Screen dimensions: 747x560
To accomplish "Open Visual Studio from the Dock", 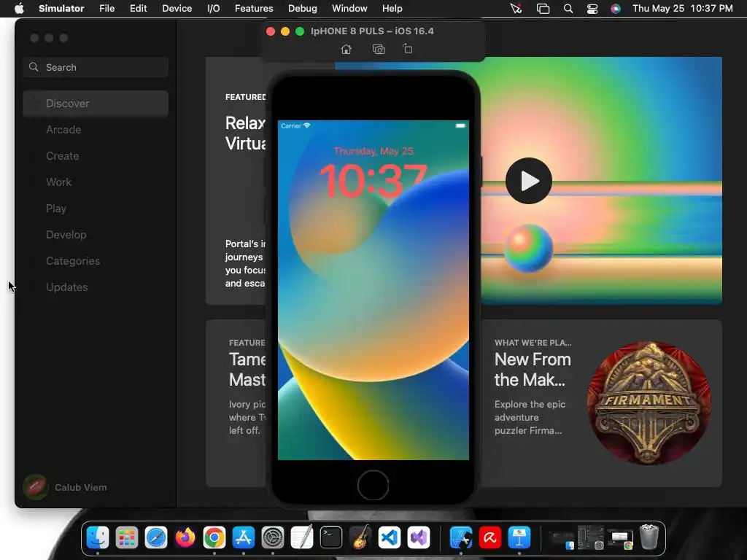I will point(419,537).
